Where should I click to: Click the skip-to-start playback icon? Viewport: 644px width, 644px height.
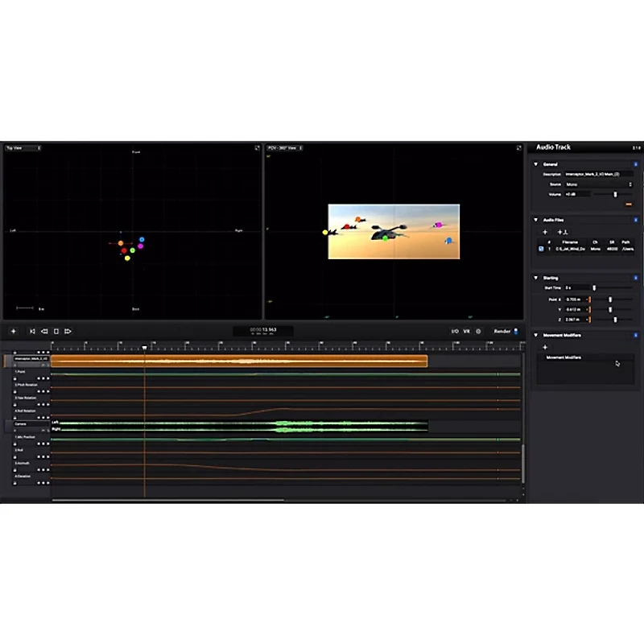tap(32, 331)
